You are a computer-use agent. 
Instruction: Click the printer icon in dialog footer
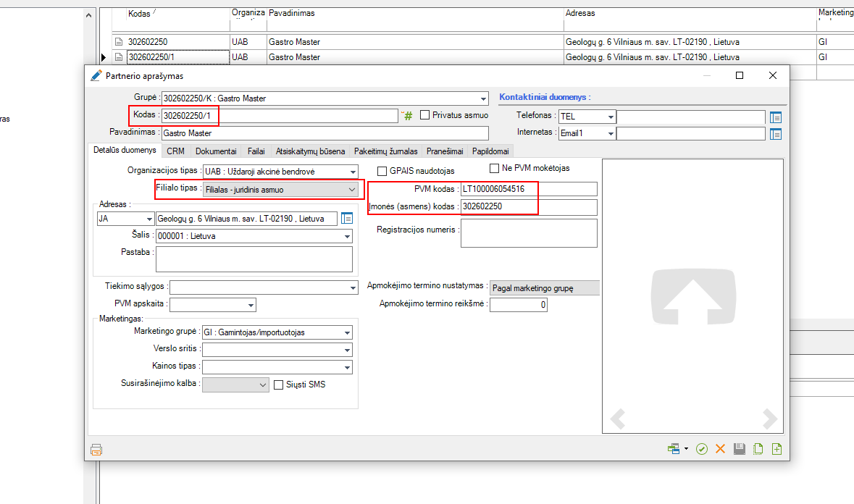coord(96,449)
